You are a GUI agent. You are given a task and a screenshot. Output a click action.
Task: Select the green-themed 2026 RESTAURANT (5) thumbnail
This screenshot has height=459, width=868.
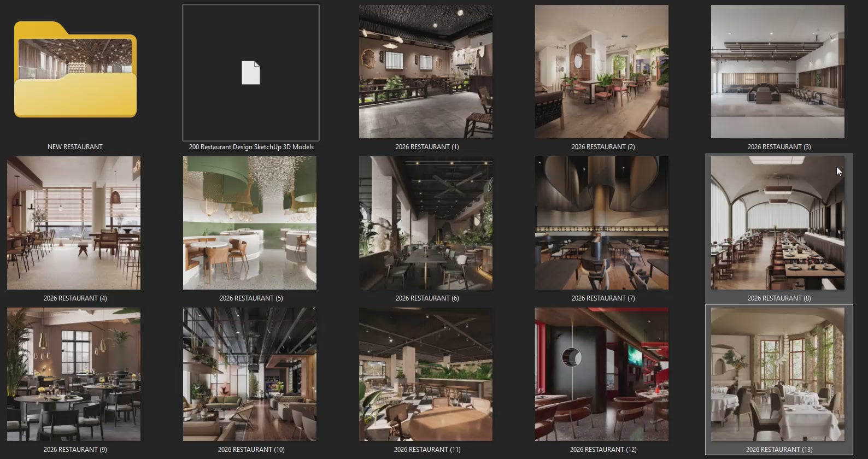[250, 223]
